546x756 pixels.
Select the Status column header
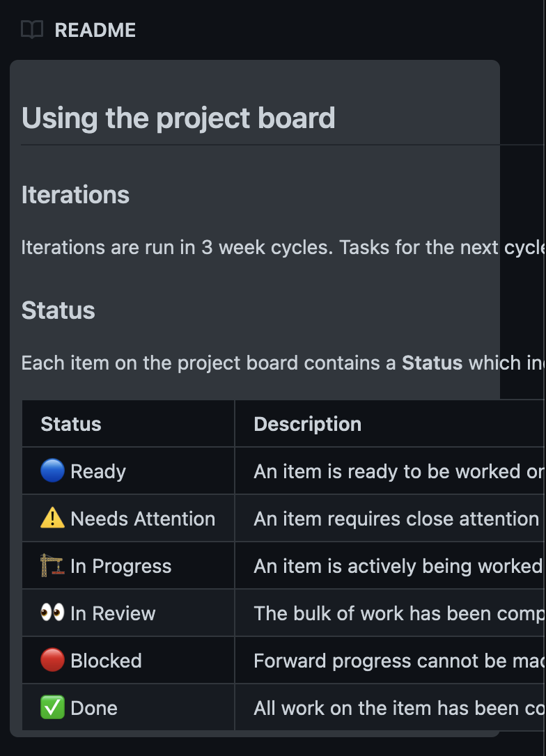(x=70, y=423)
